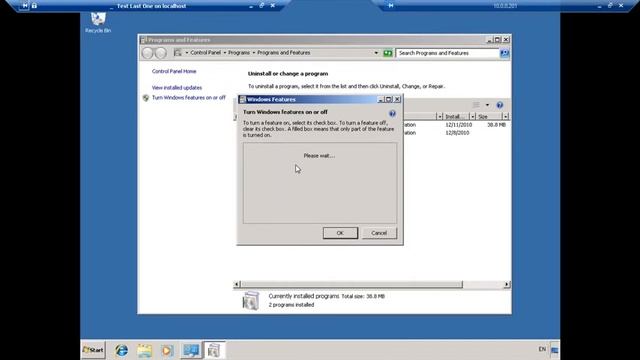The height and width of the screenshot is (360, 640).
Task: Click the installed programs box icon in details pane
Action: (x=251, y=301)
